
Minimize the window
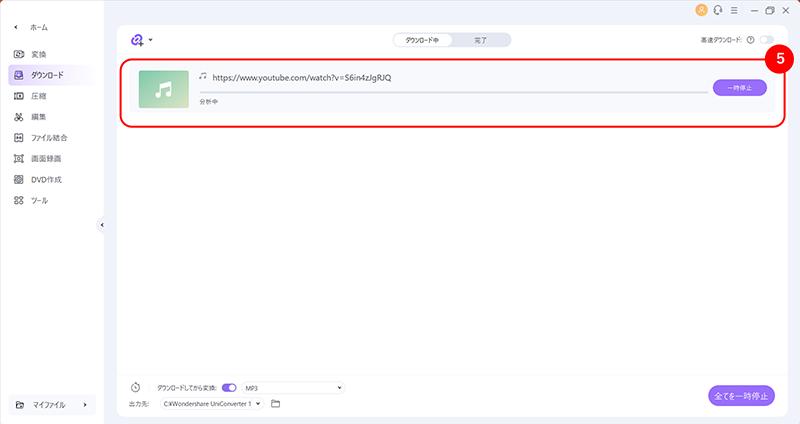coord(754,10)
